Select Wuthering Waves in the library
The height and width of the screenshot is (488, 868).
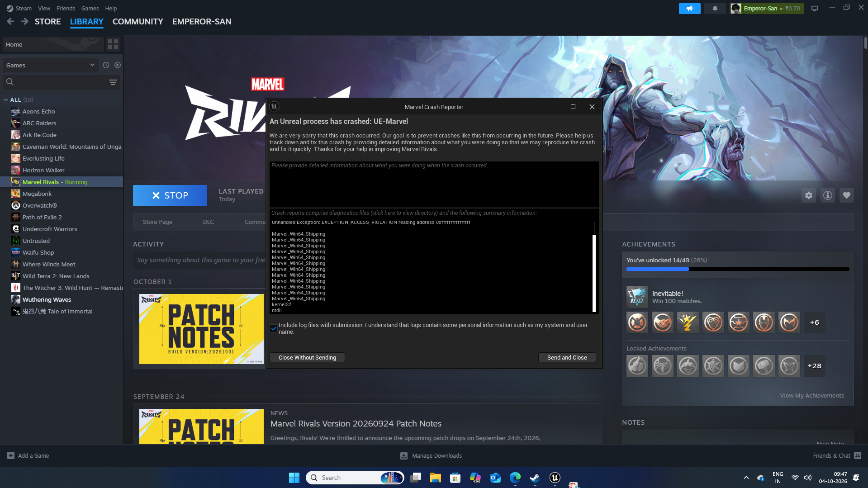point(62,299)
